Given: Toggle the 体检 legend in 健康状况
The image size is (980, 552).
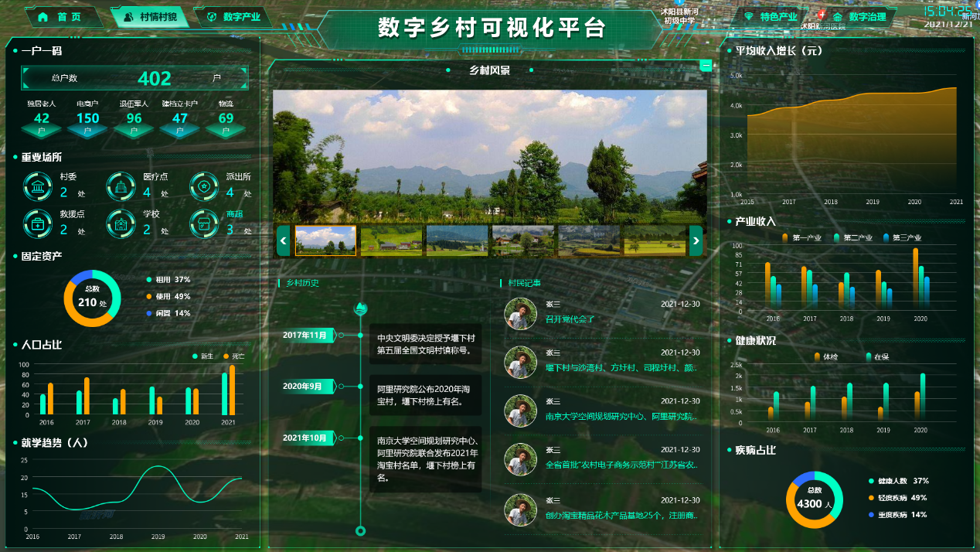Looking at the screenshot, I should [825, 357].
